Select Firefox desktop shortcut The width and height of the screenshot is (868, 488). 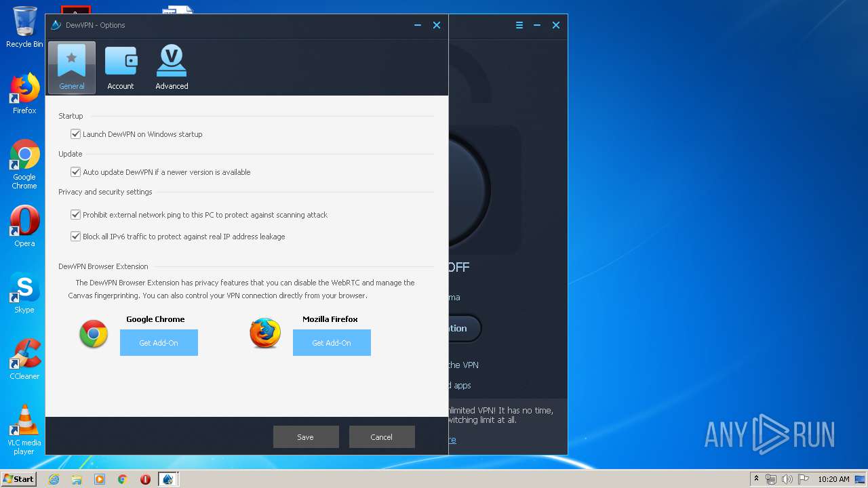click(24, 94)
